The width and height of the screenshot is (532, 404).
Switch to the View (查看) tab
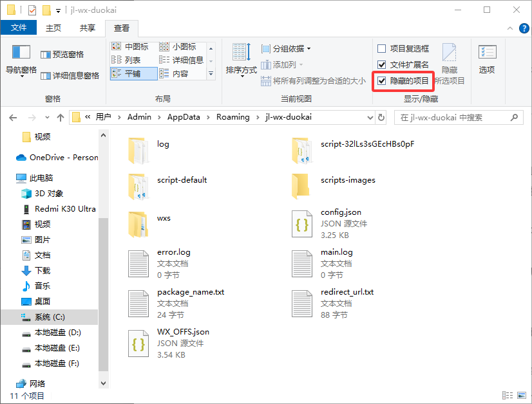[x=122, y=28]
